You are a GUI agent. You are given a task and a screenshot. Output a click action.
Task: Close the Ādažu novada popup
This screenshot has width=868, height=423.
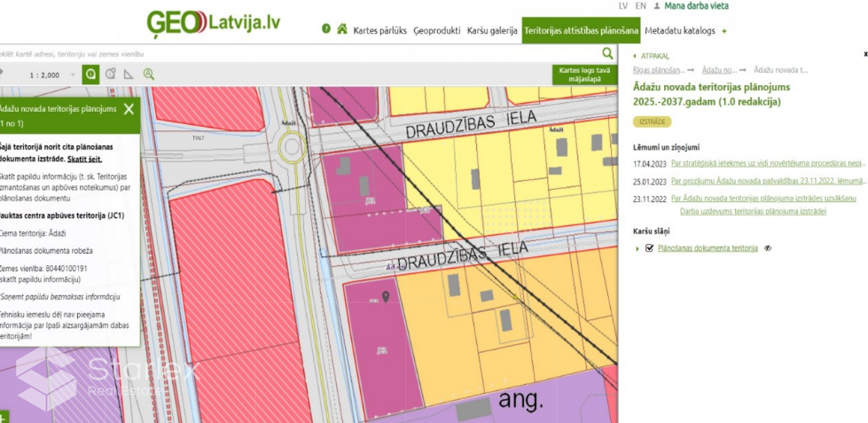(129, 109)
